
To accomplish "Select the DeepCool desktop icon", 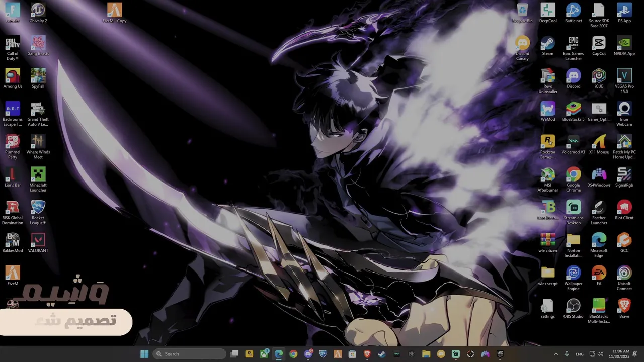I will coord(548,13).
